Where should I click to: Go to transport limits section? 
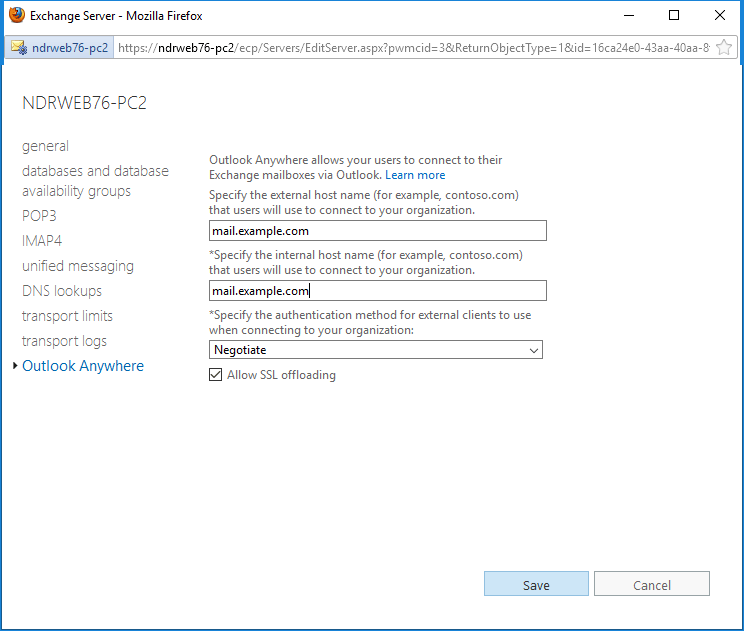click(x=67, y=316)
